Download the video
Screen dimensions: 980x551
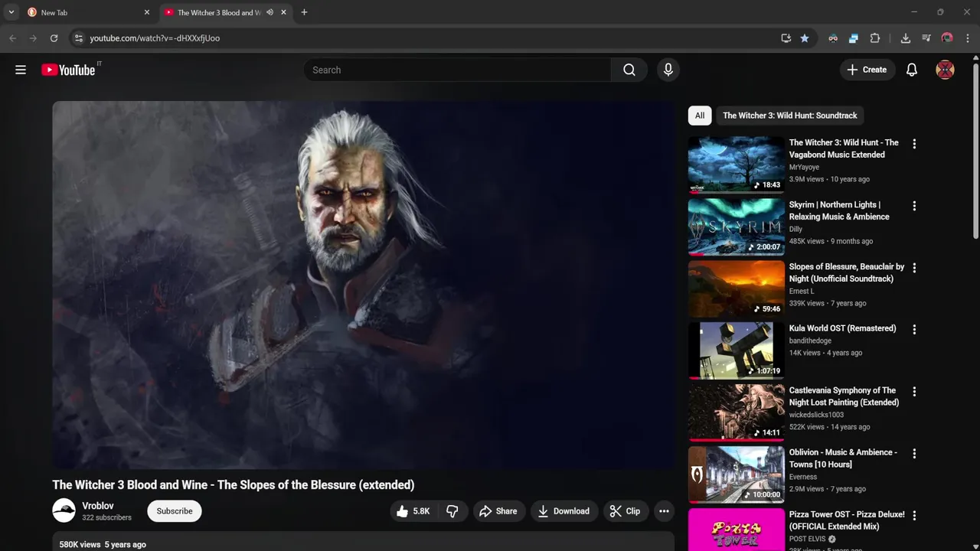[x=563, y=511]
